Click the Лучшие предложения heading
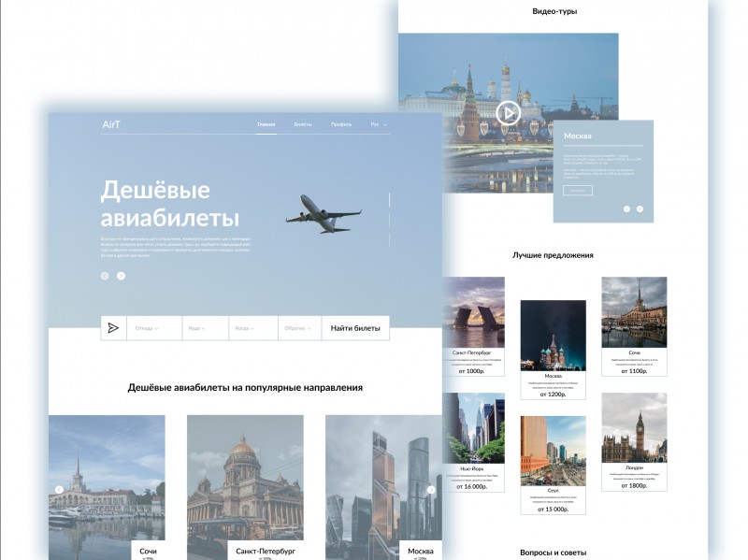This screenshot has height=560, width=748. pos(553,255)
